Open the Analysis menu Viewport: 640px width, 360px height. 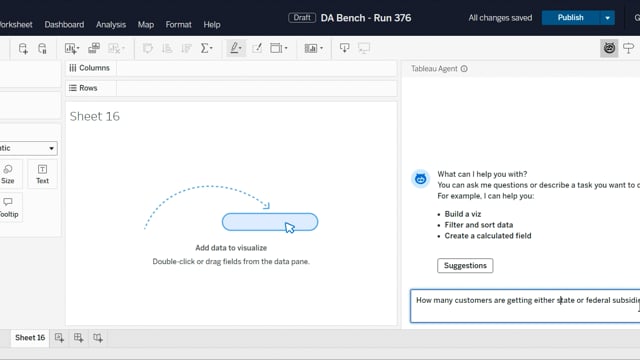coord(111,24)
